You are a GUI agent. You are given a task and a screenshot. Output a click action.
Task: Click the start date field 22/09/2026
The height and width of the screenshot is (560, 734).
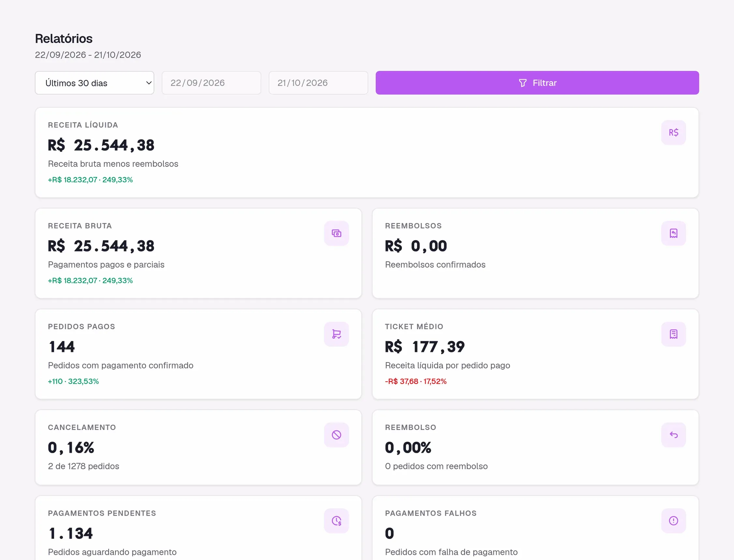click(211, 83)
